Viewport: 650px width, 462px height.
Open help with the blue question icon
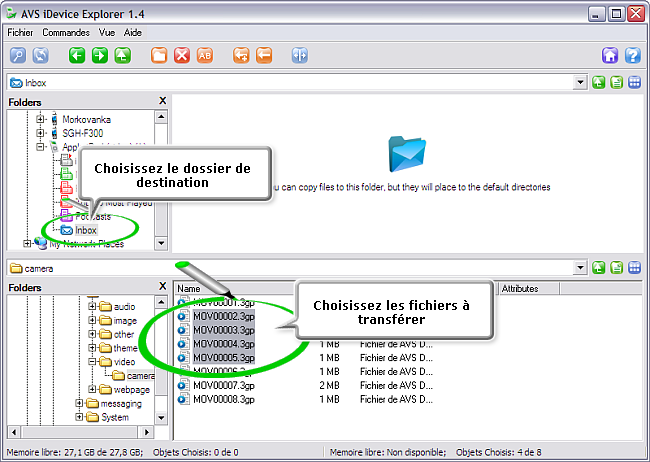click(633, 55)
